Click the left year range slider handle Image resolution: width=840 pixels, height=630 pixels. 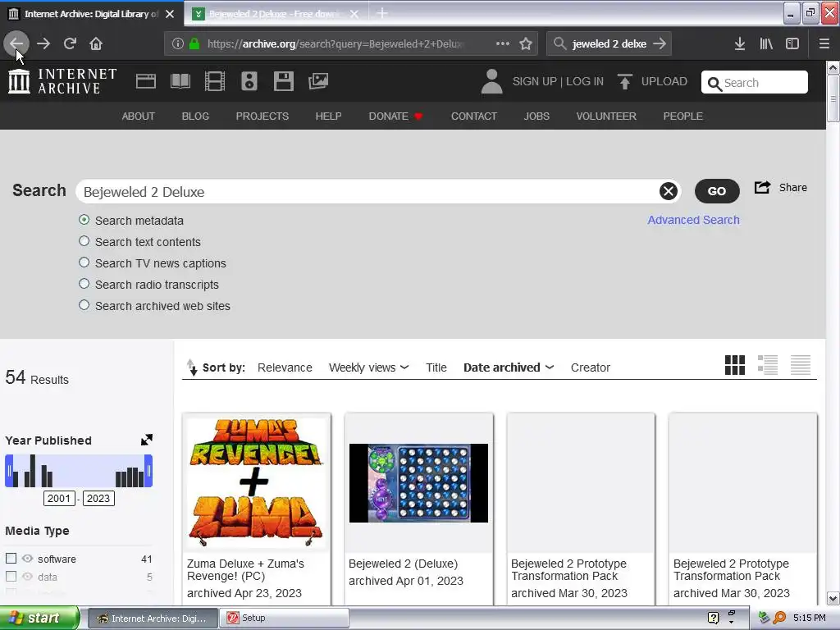(9, 471)
